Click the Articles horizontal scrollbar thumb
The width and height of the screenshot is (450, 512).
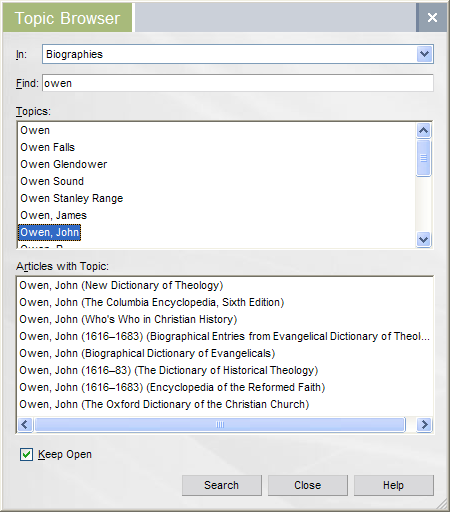click(220, 425)
